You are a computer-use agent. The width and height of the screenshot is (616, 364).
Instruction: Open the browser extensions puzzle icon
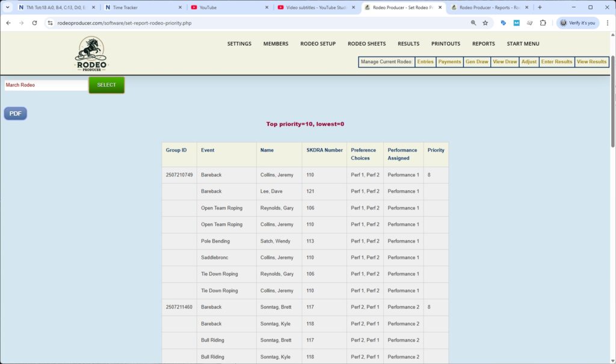[x=543, y=23]
